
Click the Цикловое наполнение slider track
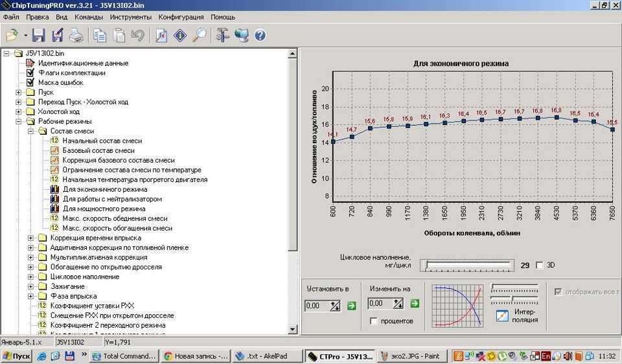[x=467, y=266]
